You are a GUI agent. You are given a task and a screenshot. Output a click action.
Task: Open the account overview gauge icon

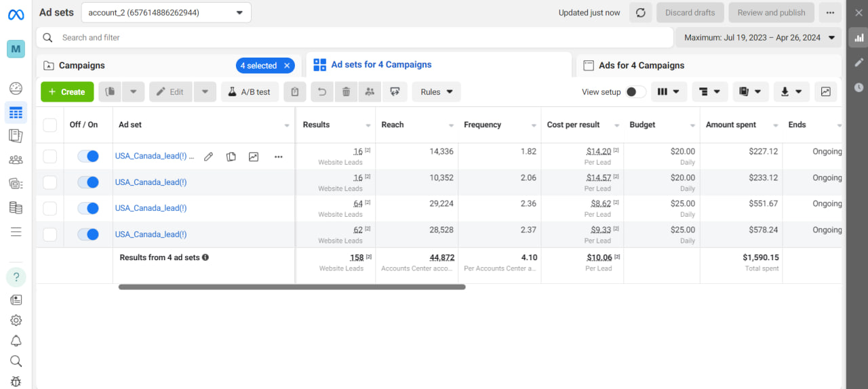16,88
